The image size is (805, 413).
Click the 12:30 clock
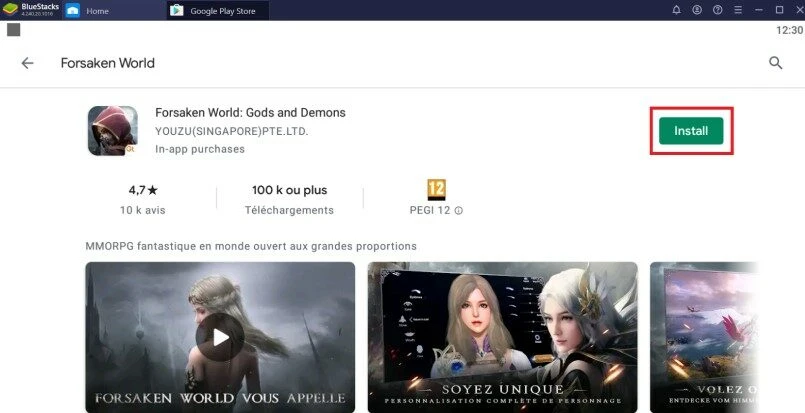pos(789,30)
